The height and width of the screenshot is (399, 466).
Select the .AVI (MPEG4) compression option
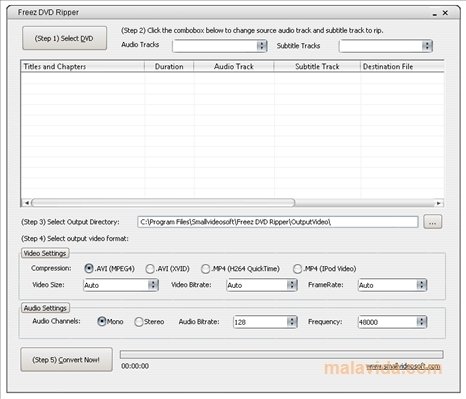coord(109,269)
